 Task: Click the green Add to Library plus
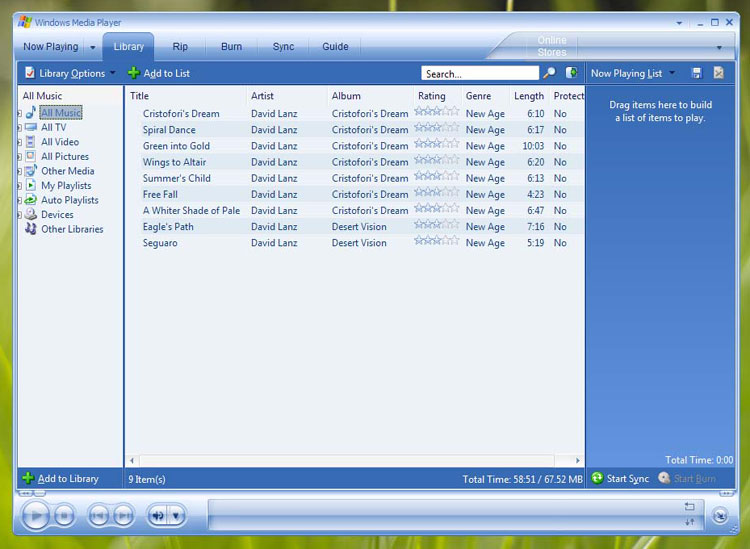tap(28, 478)
